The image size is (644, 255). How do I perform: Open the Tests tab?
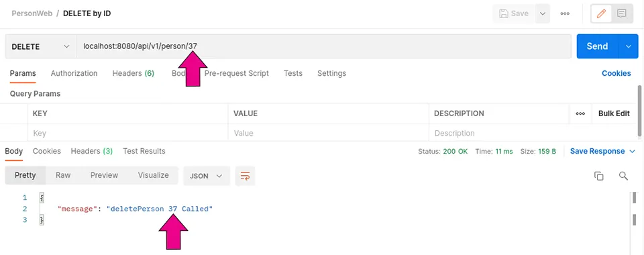coord(293,74)
